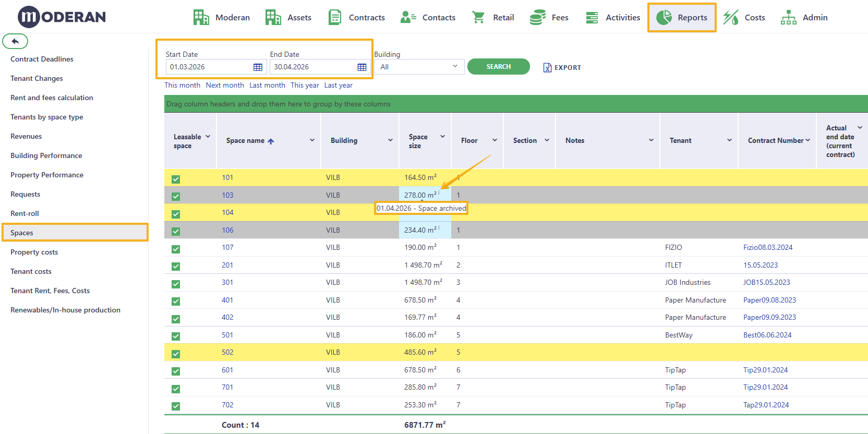Viewport: 868px width, 434px height.
Task: Open the Floor column menu
Action: click(495, 140)
